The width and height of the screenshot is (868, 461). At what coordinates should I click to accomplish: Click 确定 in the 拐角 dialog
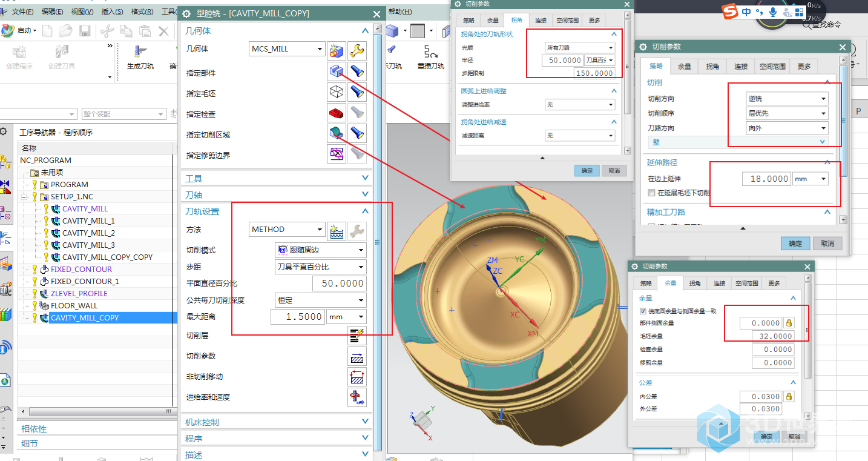pyautogui.click(x=587, y=171)
